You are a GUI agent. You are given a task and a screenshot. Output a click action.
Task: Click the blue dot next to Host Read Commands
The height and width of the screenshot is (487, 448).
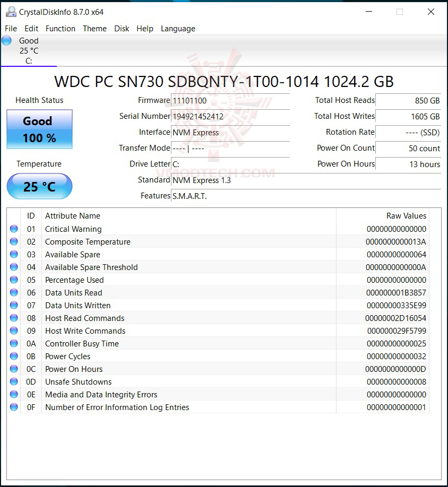(x=14, y=318)
